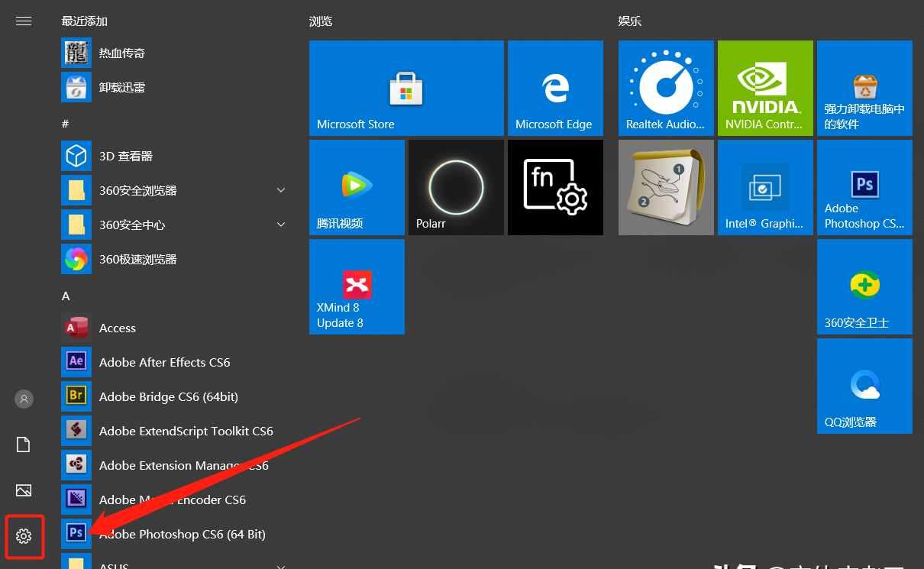Open the 360安全卫士 tile
This screenshot has width=924, height=569.
coord(864,286)
